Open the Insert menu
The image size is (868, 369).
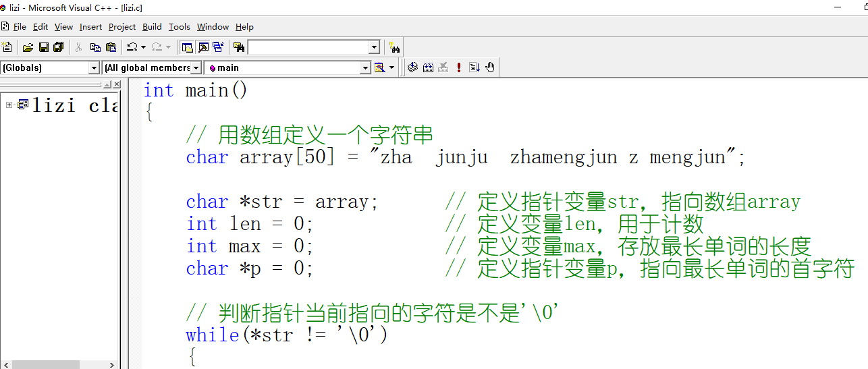pyautogui.click(x=90, y=27)
